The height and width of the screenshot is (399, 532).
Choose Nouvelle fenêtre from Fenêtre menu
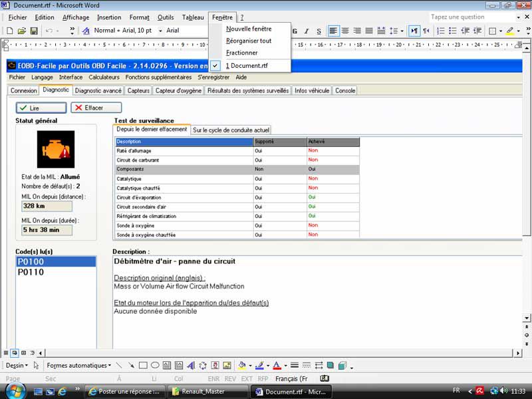click(249, 29)
